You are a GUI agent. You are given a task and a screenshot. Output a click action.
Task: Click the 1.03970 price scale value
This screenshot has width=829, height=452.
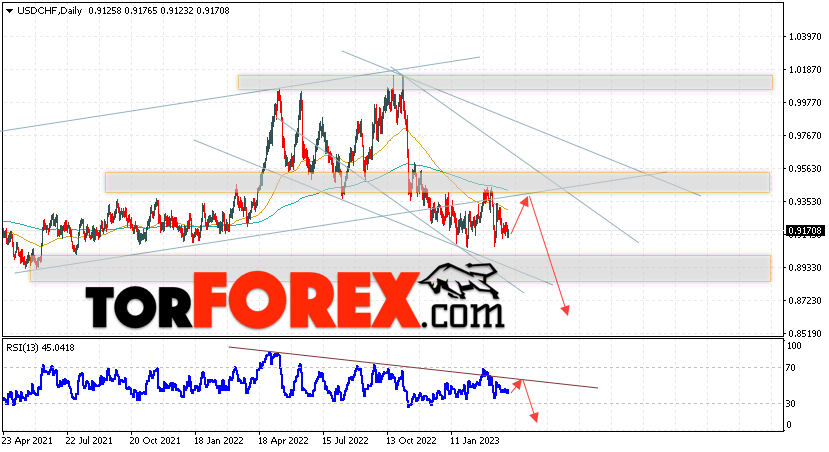pos(805,36)
